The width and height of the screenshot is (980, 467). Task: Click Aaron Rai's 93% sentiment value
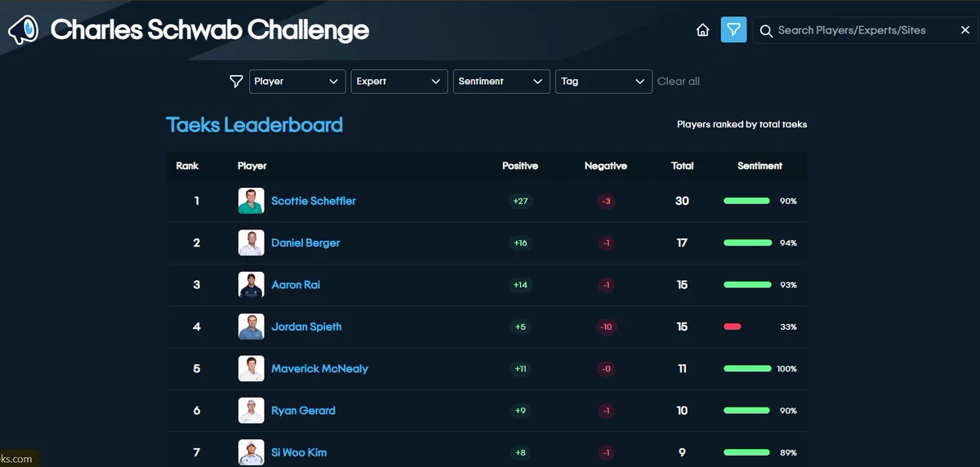(x=788, y=285)
